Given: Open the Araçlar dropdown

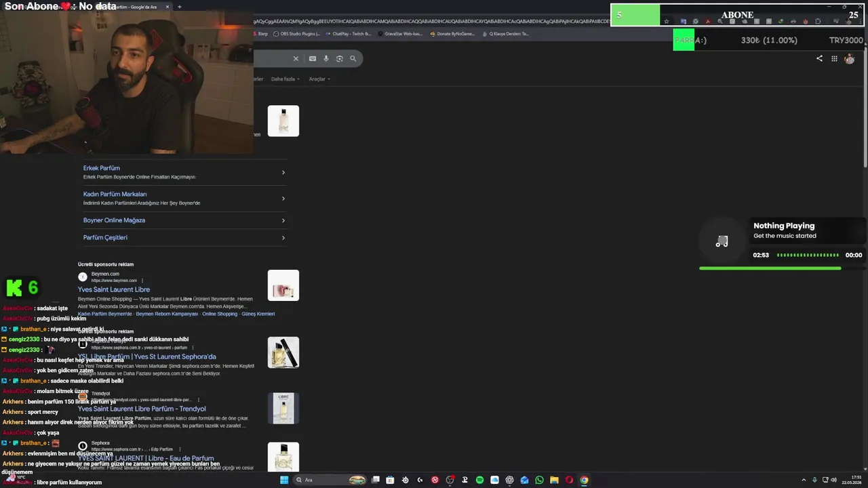Looking at the screenshot, I should click(x=319, y=79).
